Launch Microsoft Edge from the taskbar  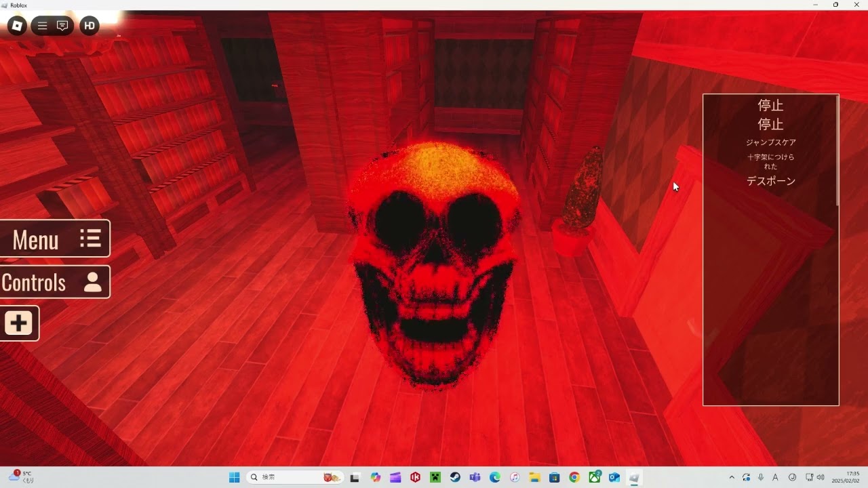coord(495,477)
